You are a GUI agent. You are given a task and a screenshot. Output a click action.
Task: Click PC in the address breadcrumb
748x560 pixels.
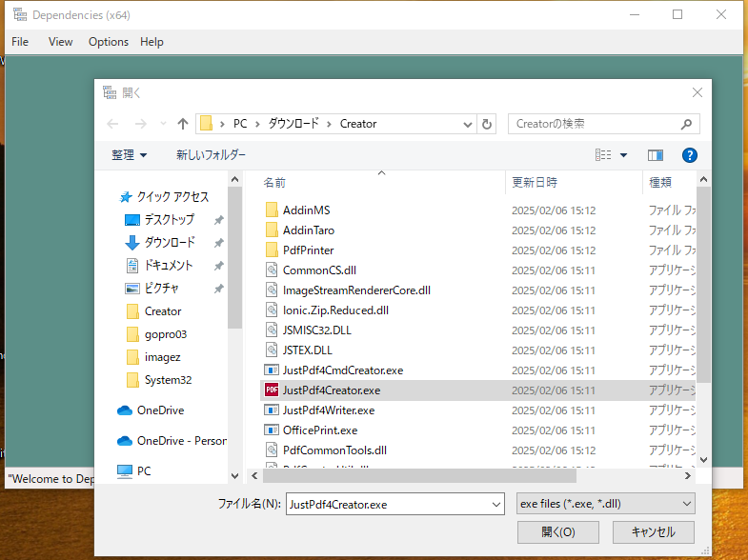click(x=240, y=124)
